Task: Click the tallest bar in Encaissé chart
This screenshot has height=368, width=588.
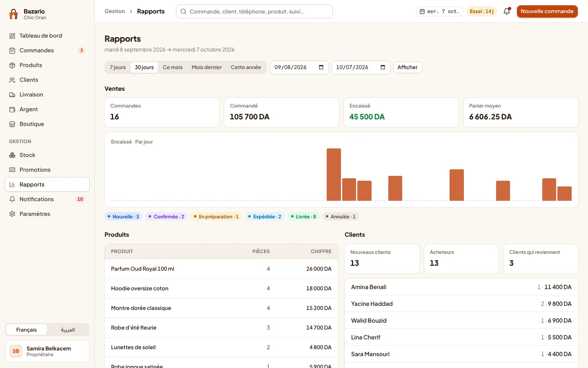Action: click(x=334, y=175)
